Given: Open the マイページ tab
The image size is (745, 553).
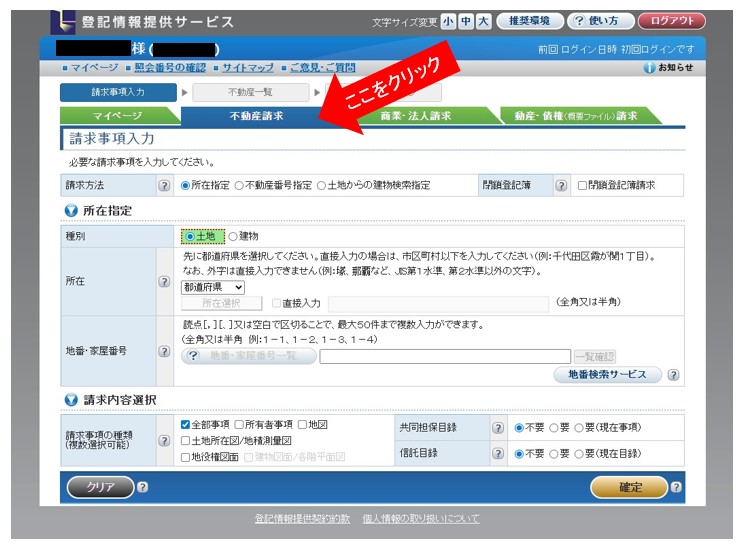Looking at the screenshot, I should [x=118, y=116].
